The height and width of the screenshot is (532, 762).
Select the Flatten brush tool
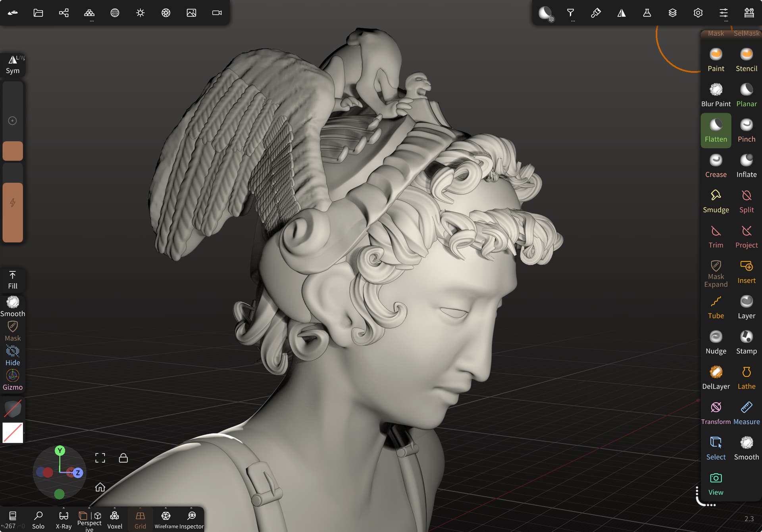[716, 131]
